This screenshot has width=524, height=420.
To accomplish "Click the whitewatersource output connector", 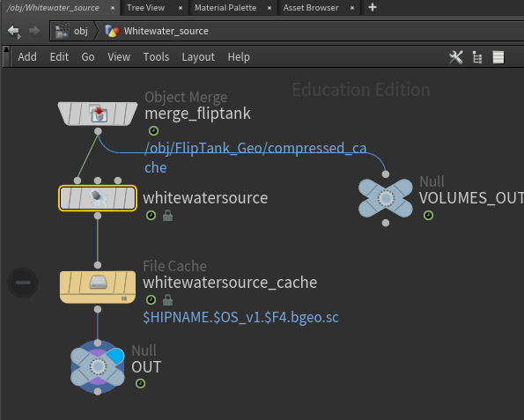I will click(98, 216).
